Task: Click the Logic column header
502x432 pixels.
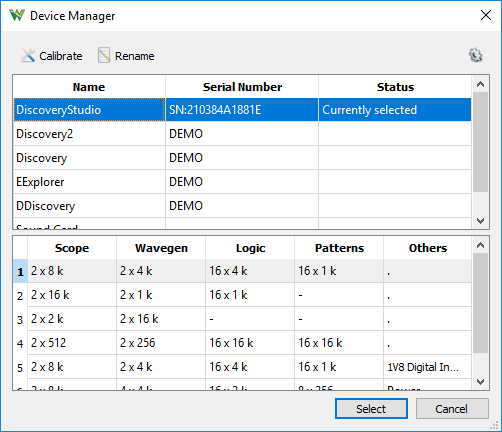Action: [250, 248]
